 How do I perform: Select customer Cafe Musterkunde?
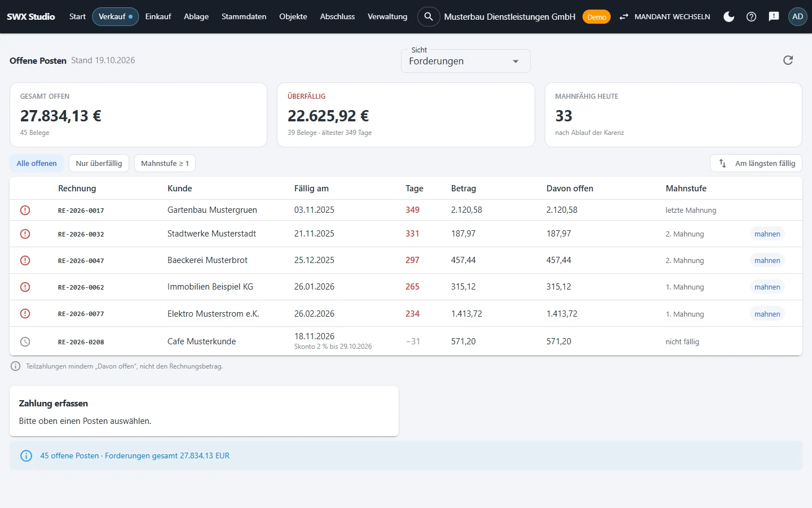pyautogui.click(x=201, y=341)
